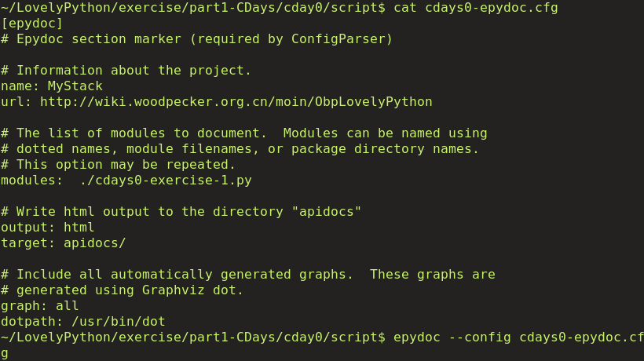
Task: Click the wiki.woodpecker.org.cn URL
Action: (236, 102)
